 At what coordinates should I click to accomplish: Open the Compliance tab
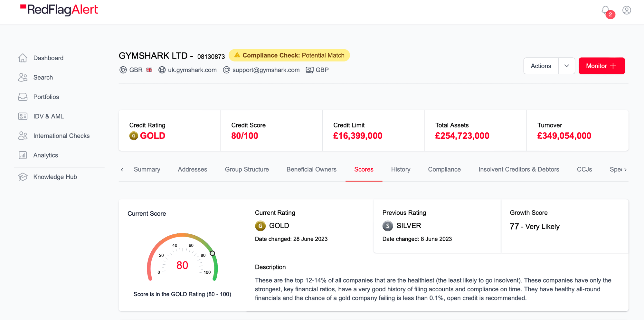[x=444, y=169]
